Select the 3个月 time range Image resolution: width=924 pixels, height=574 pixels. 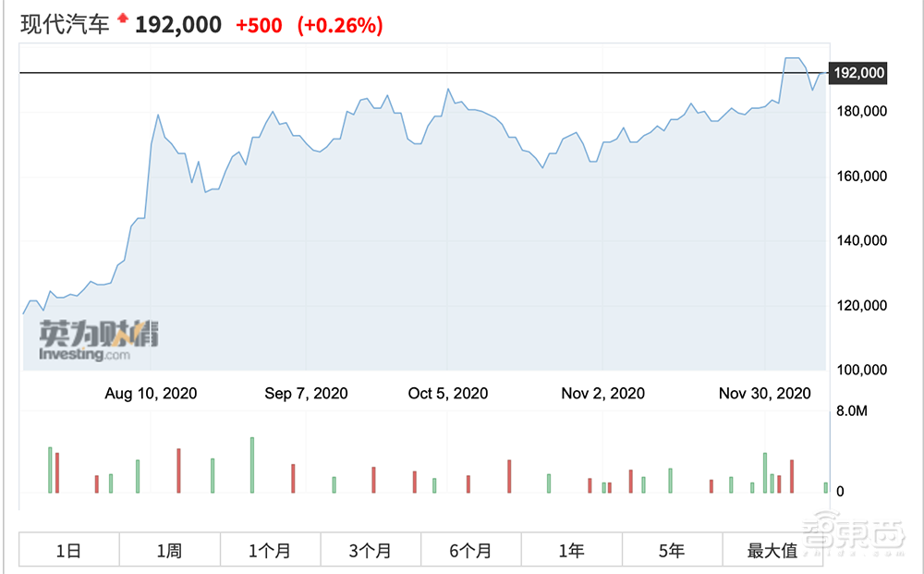coord(371,551)
